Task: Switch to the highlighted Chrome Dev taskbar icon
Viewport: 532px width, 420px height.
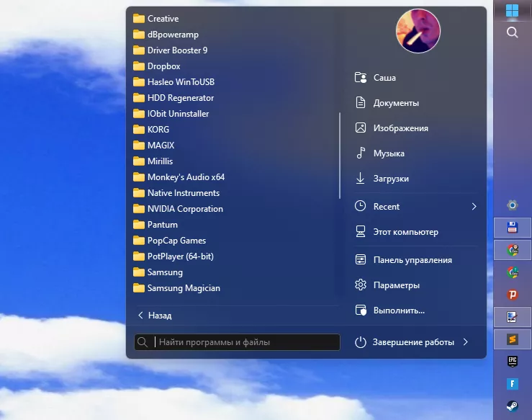Action: [513, 250]
